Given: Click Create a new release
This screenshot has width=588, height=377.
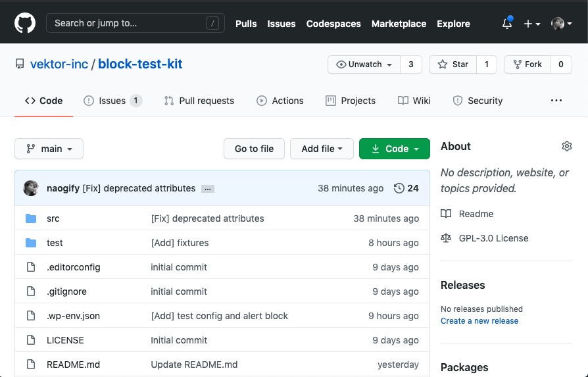Looking at the screenshot, I should 479,321.
